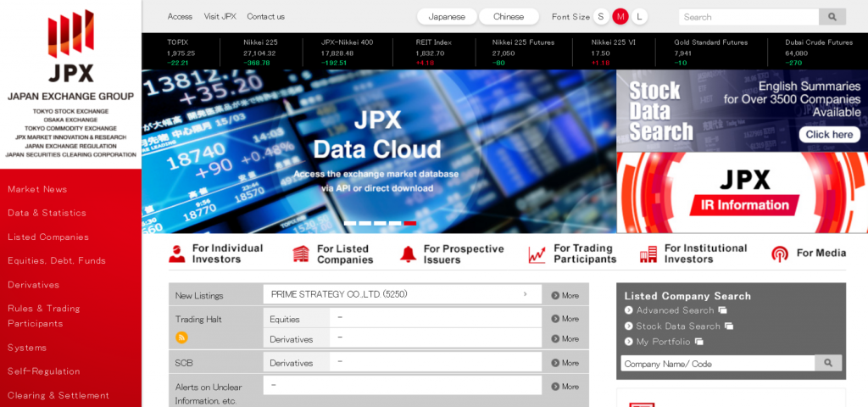Set font size to Large (L)
Screen dimensions: 868x407
point(639,17)
